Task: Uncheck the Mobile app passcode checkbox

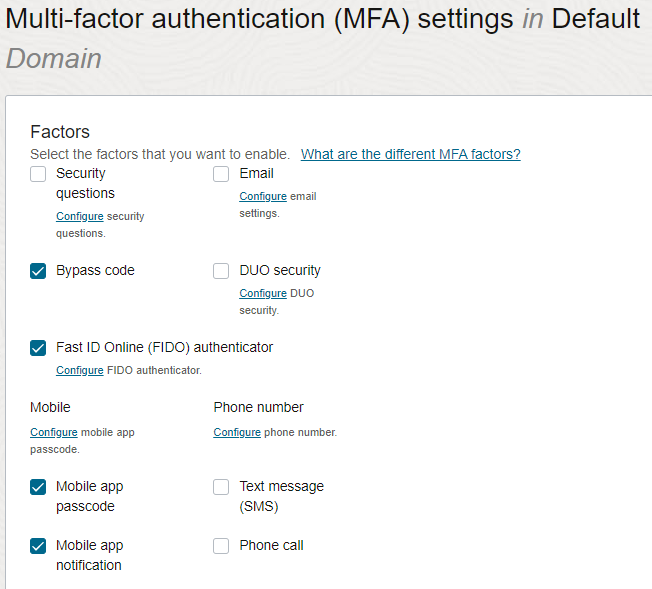Action: [38, 487]
